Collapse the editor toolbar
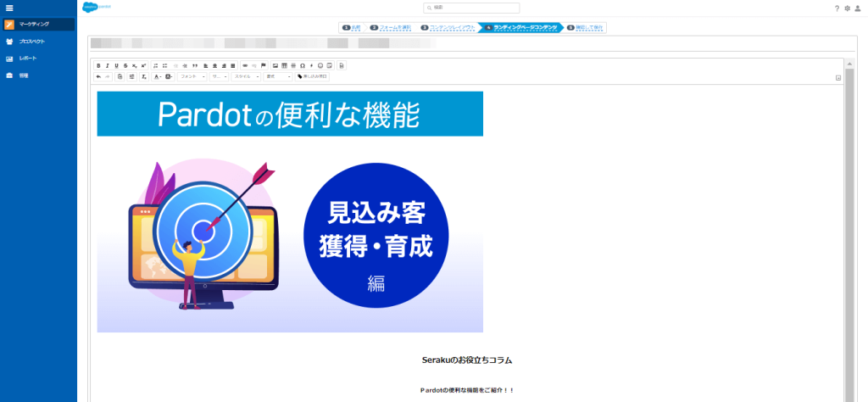 click(x=838, y=78)
